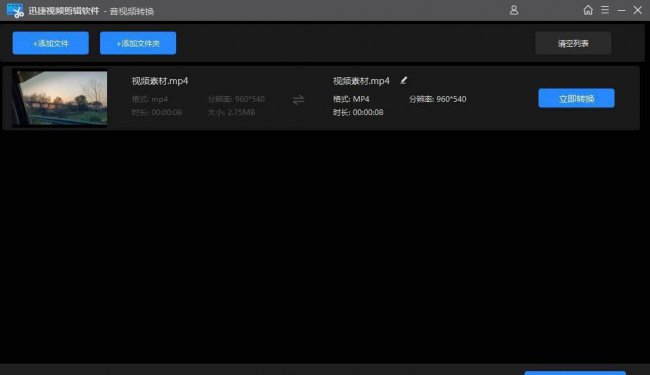Minimize the application window
Screen dimensions: 650x375
click(621, 10)
